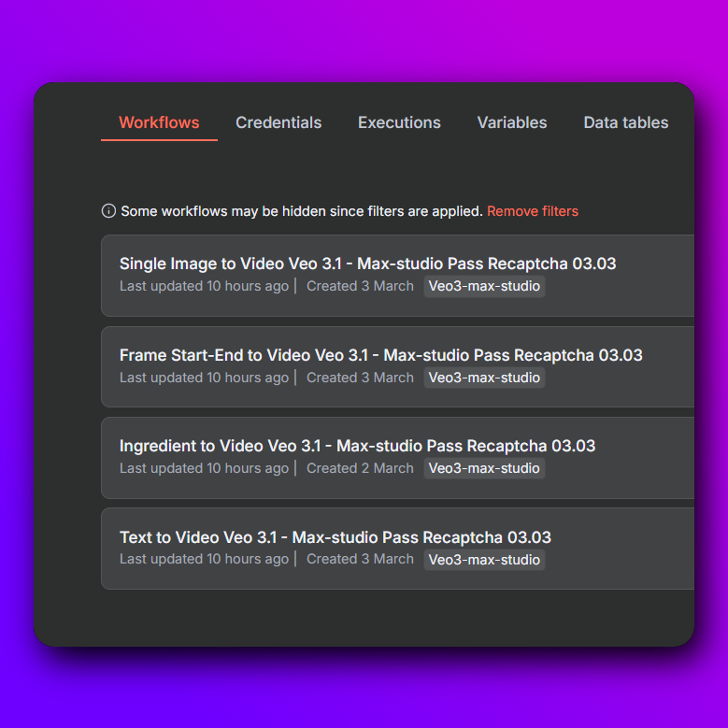Click 'Last updated 10 hours ago' on Single Image workflow
The width and height of the screenshot is (728, 728).
click(x=205, y=286)
